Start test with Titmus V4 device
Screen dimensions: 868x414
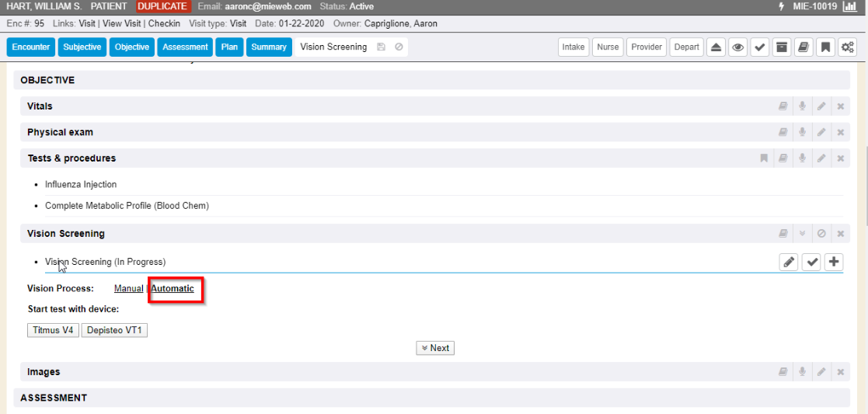[x=53, y=330]
